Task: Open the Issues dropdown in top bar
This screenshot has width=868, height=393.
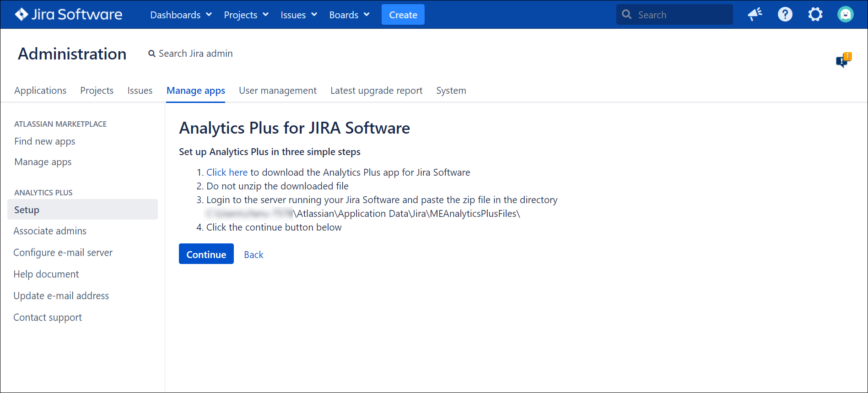Action: coord(298,15)
